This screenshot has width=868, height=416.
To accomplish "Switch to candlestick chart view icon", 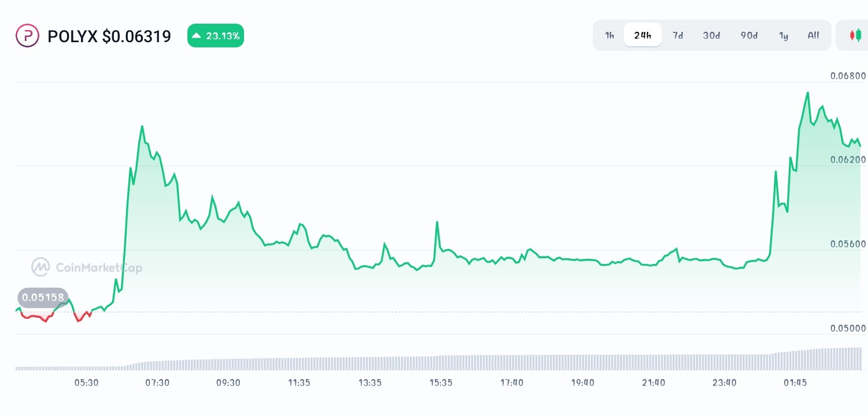I will tap(855, 35).
